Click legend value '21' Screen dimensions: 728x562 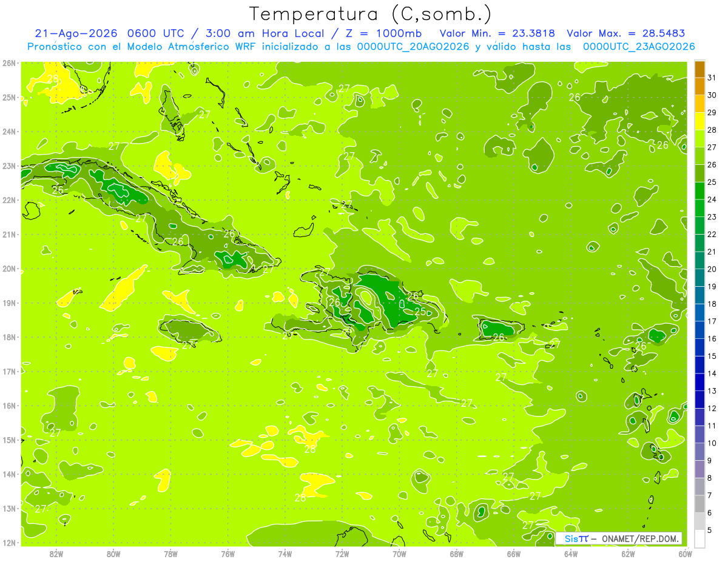click(x=712, y=252)
